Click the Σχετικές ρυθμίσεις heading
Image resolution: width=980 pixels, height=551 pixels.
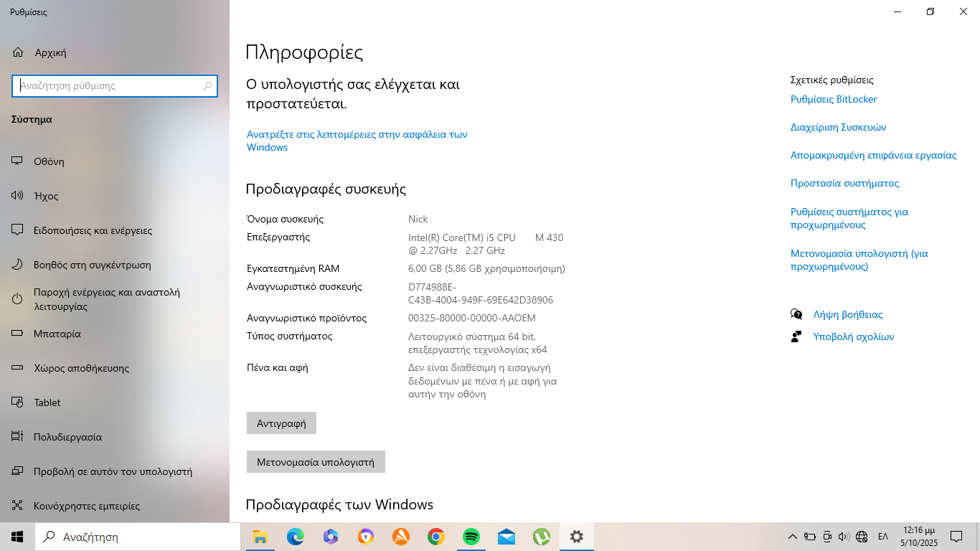tap(832, 80)
